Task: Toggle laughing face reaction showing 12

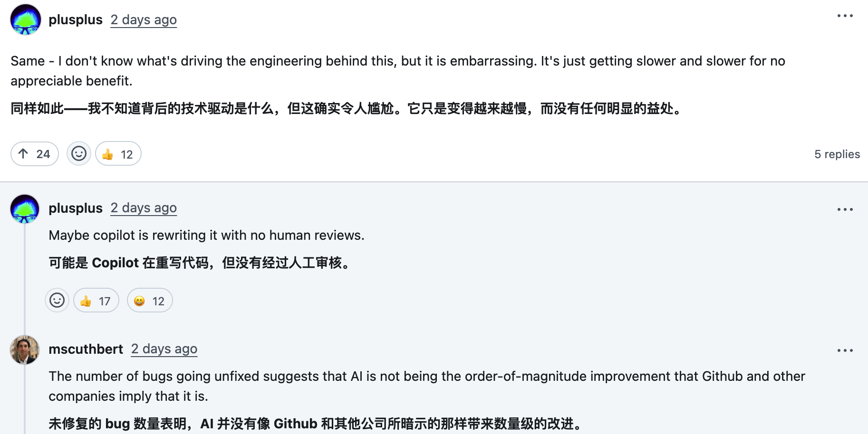Action: click(150, 301)
